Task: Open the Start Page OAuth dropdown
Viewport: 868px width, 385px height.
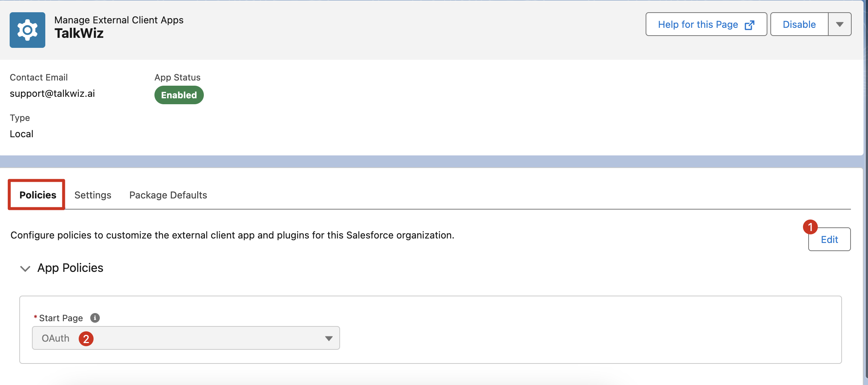Action: pos(186,338)
